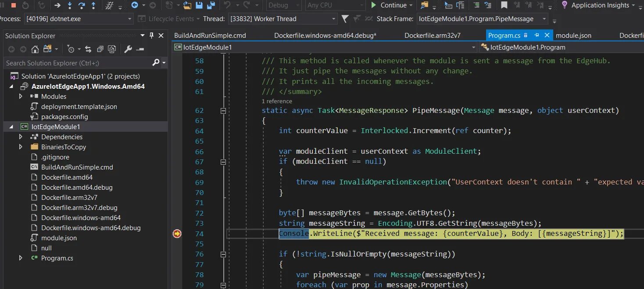
Task: Toggle a bookmark with the bookmark icon
Action: [504, 5]
